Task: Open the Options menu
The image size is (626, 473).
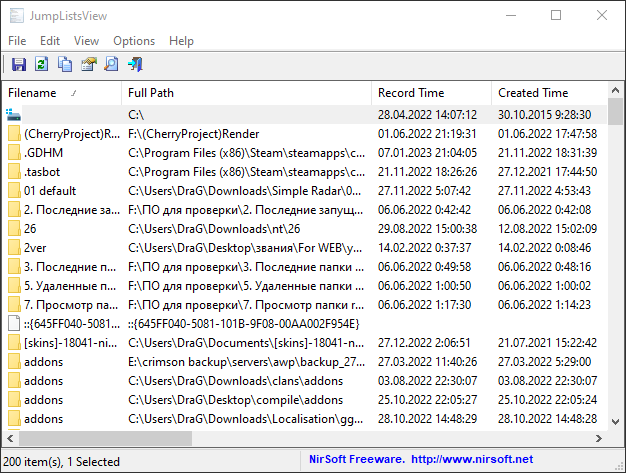Action: pyautogui.click(x=134, y=41)
